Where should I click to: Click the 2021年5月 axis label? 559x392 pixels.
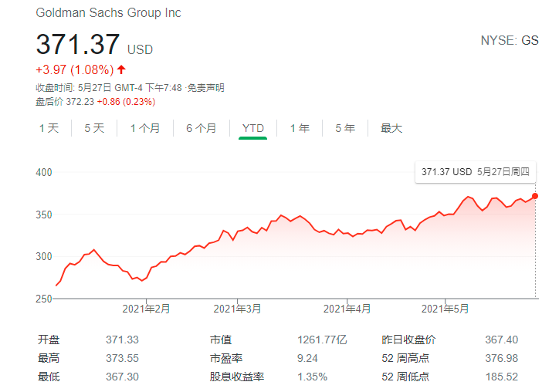[446, 309]
